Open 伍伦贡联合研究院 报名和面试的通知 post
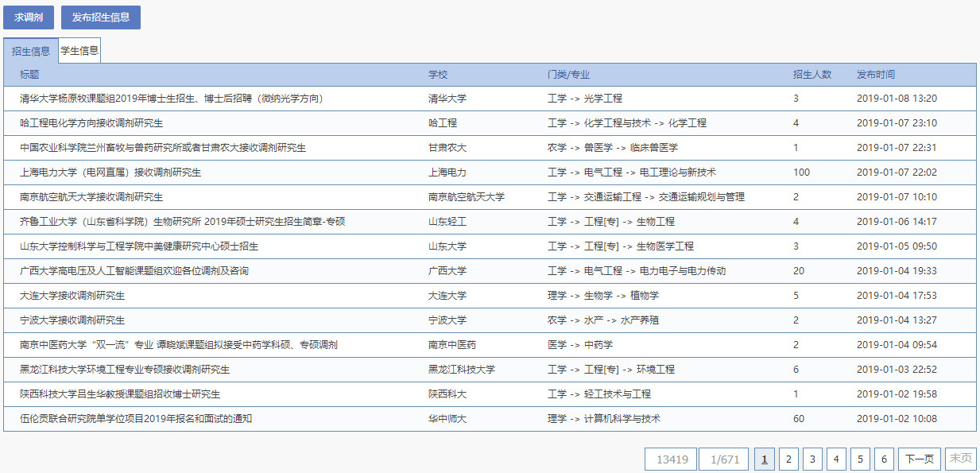 [136, 419]
